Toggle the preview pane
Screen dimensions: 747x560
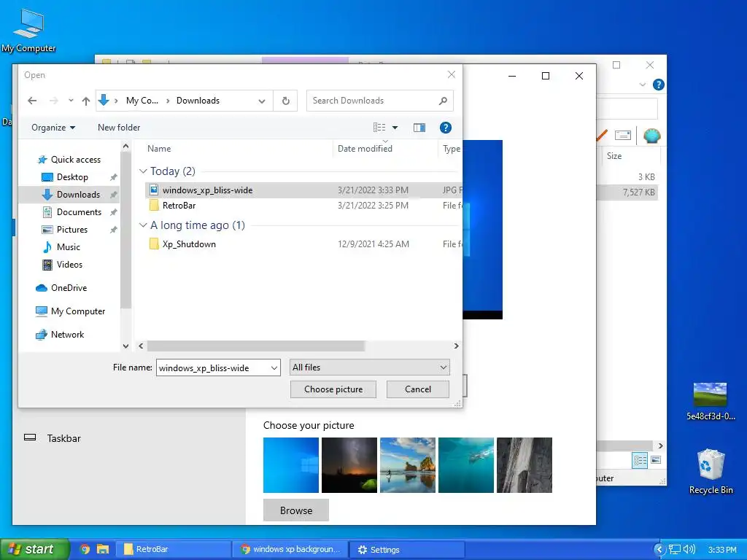[x=419, y=128]
